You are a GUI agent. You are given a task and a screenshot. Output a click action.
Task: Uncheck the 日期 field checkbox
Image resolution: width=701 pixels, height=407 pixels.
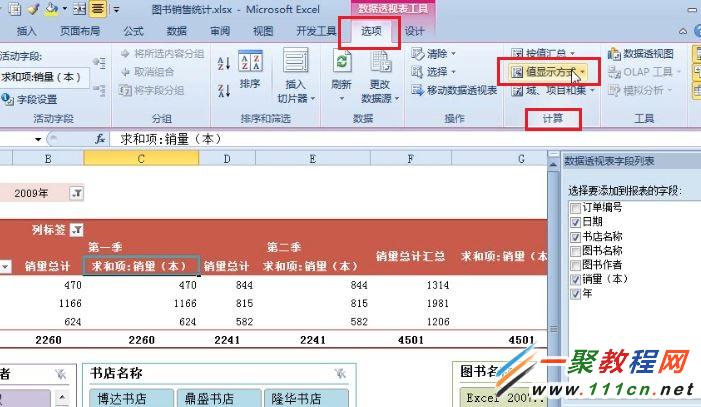click(x=575, y=222)
